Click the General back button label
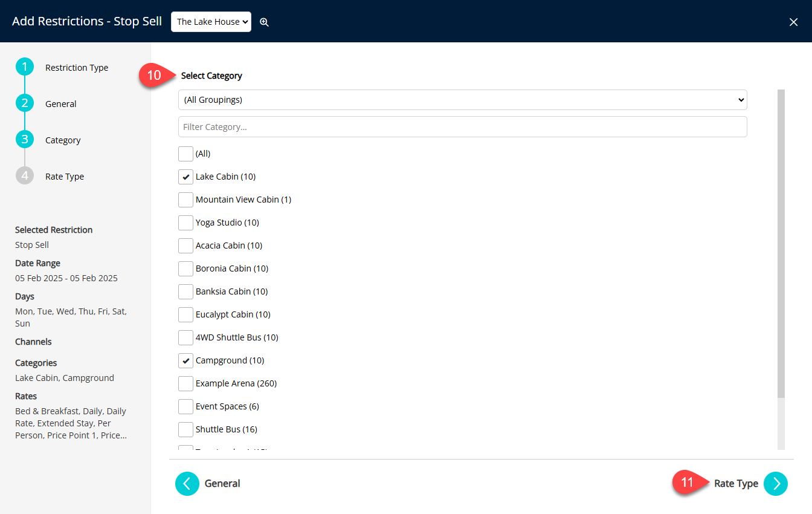 click(222, 484)
